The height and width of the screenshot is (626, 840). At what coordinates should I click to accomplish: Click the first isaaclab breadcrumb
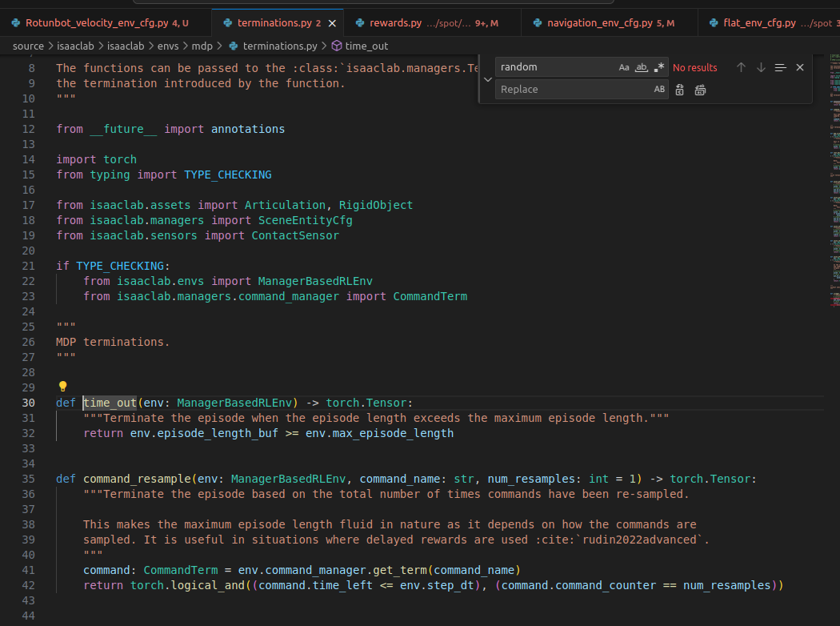75,46
